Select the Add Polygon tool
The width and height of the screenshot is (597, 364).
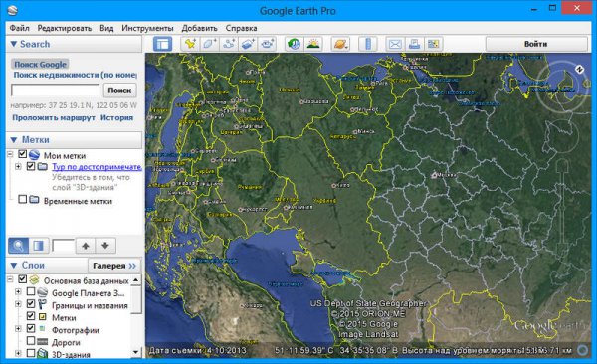(209, 44)
